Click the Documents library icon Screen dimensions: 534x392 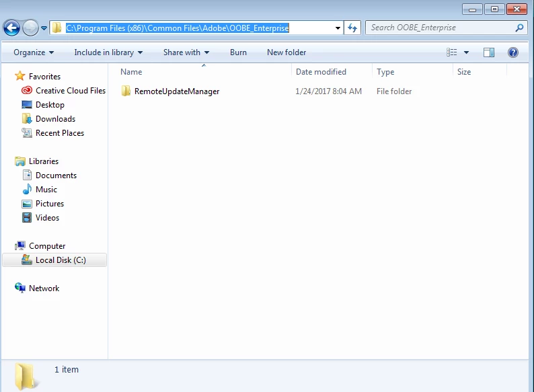[x=27, y=175]
